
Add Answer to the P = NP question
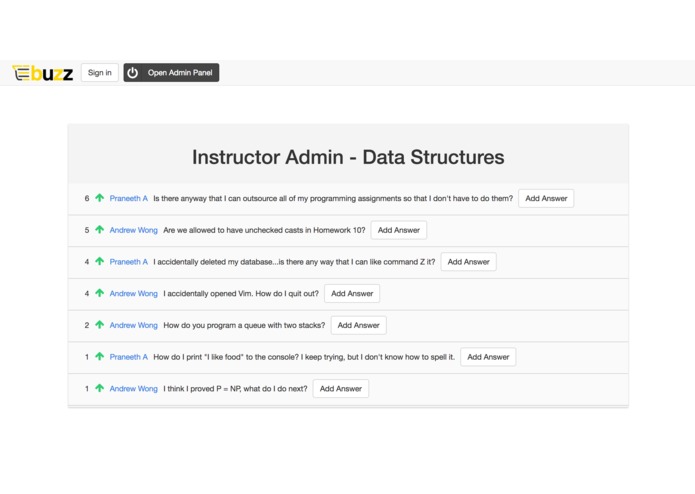(x=340, y=389)
